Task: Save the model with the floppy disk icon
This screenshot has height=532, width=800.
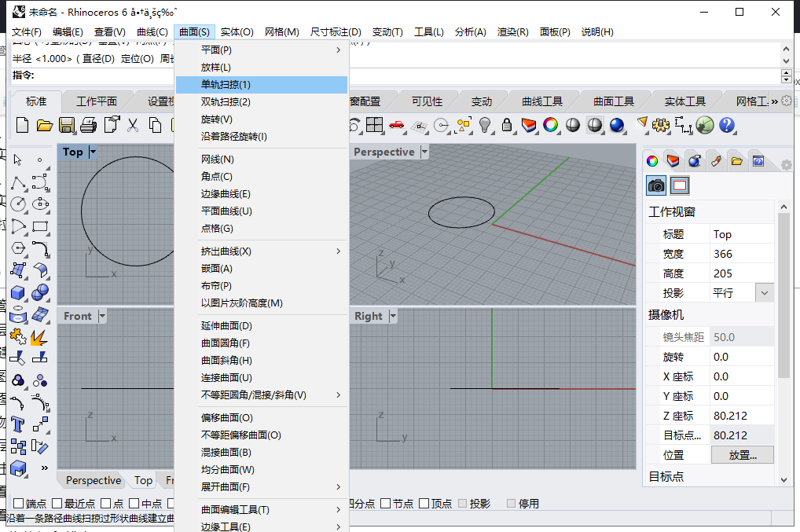Action: click(67, 125)
